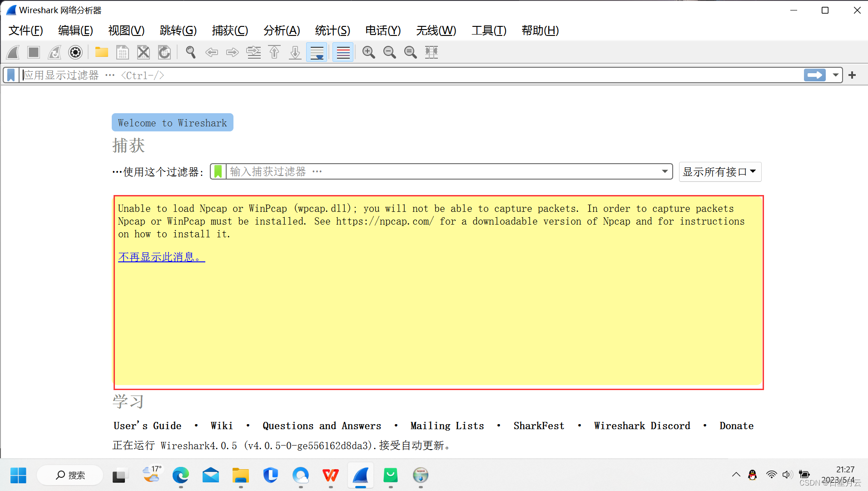868x491 pixels.
Task: Open 跳转(G) menu
Action: [x=178, y=30]
